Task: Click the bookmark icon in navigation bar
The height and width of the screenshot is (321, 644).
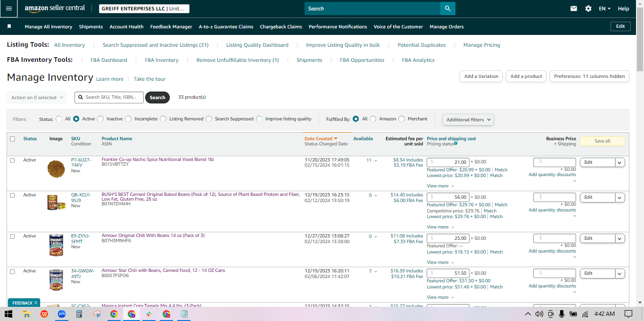Action: tap(9, 26)
